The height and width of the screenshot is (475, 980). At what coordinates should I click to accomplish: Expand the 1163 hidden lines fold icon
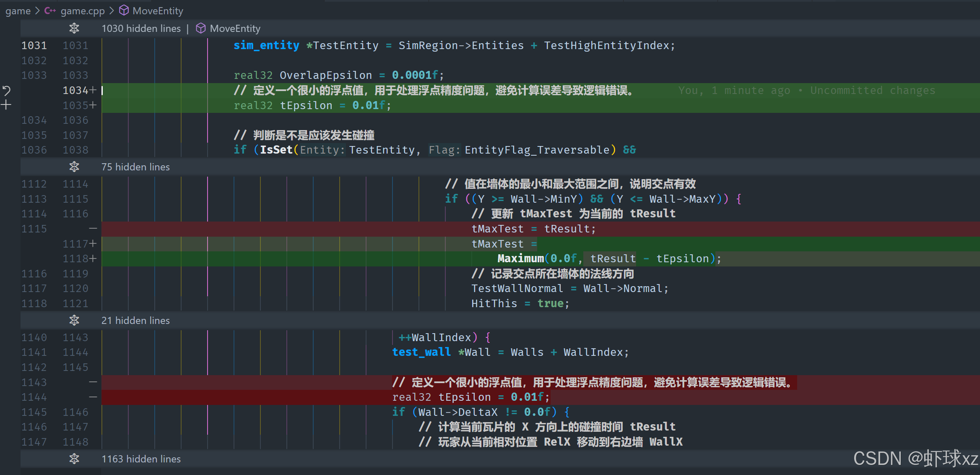74,459
